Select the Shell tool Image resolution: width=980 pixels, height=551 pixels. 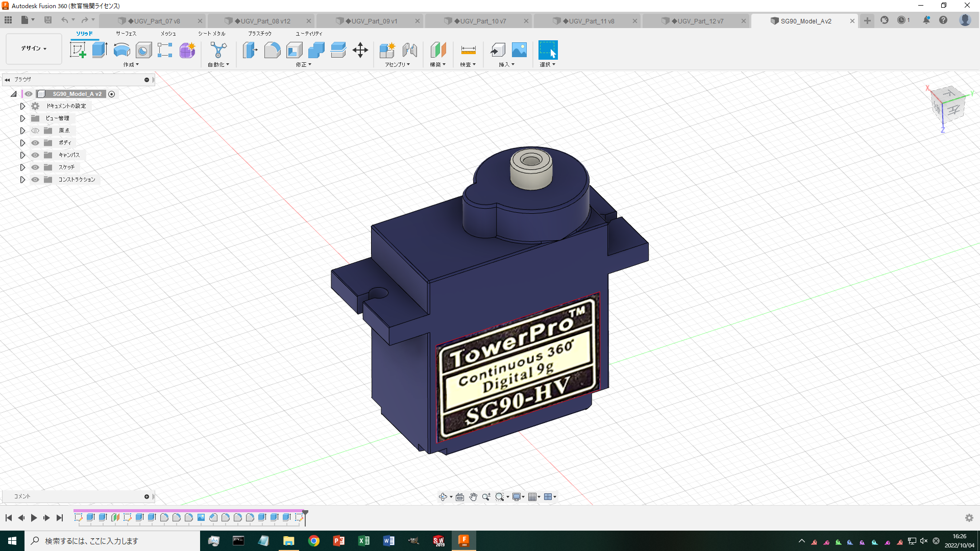tap(295, 50)
